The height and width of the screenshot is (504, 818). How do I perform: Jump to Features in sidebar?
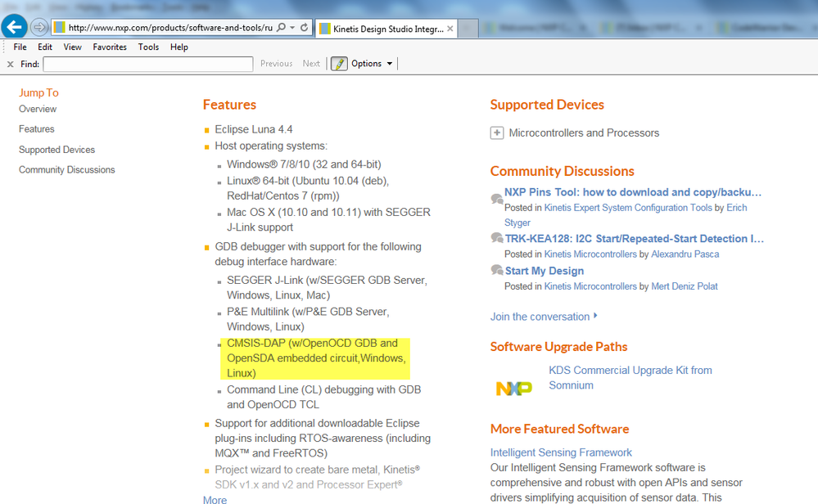pos(37,128)
